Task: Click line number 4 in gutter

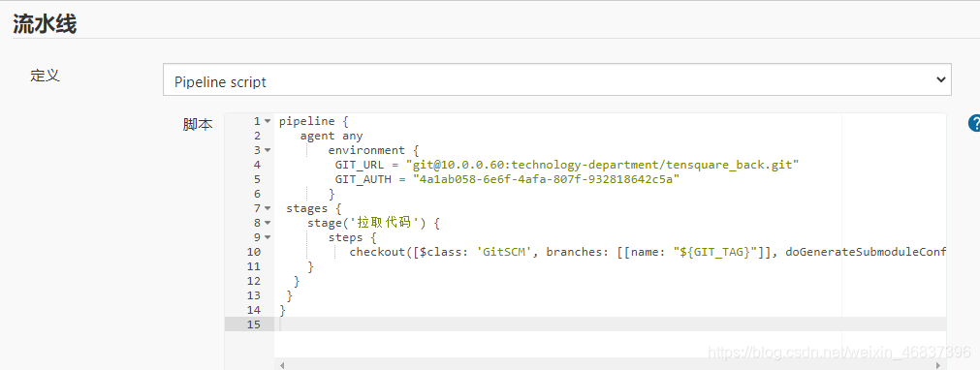Action: coord(258,165)
